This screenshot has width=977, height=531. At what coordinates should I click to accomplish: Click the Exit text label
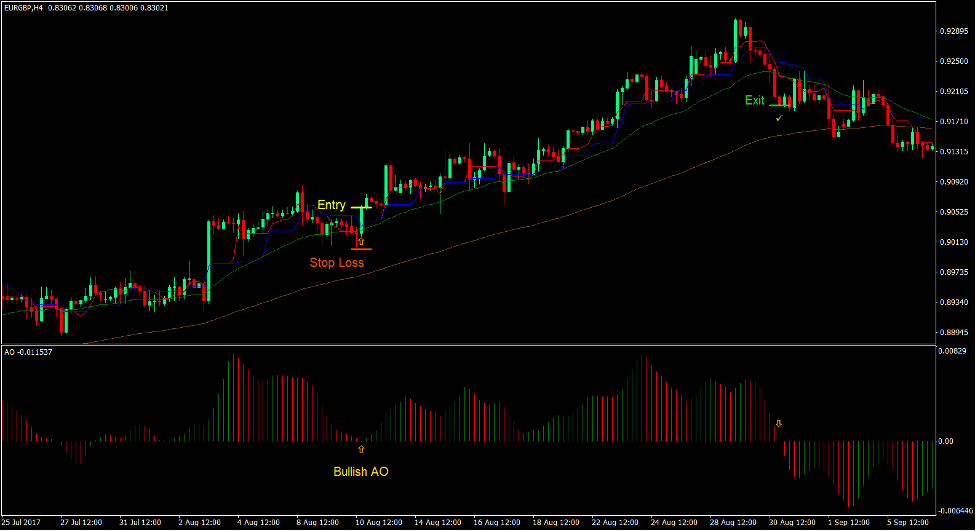click(754, 100)
